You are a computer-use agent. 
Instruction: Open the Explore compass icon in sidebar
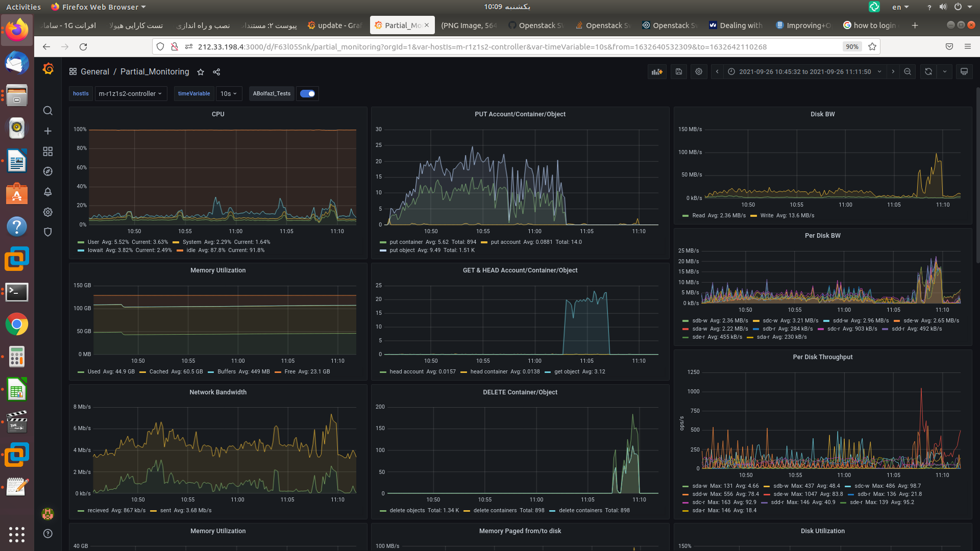tap(48, 171)
